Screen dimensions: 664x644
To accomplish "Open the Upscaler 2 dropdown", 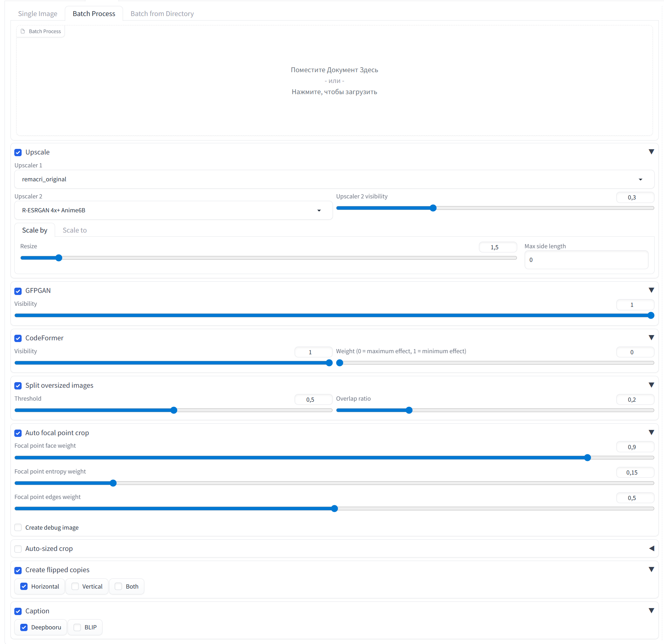I will [173, 210].
